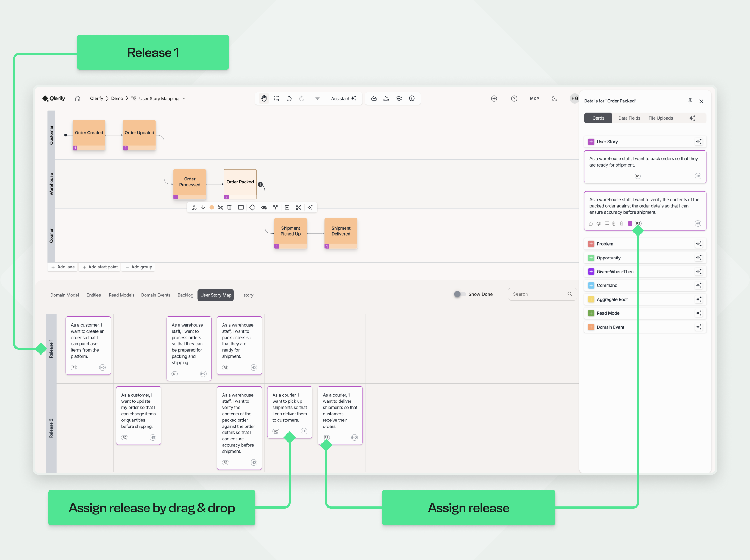Click the scissors cut icon
Screen dimensions: 750x560
coord(298,208)
